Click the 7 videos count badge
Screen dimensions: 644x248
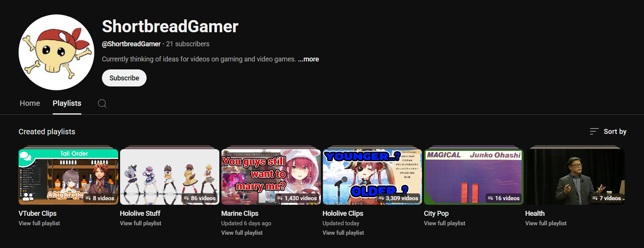click(x=606, y=198)
